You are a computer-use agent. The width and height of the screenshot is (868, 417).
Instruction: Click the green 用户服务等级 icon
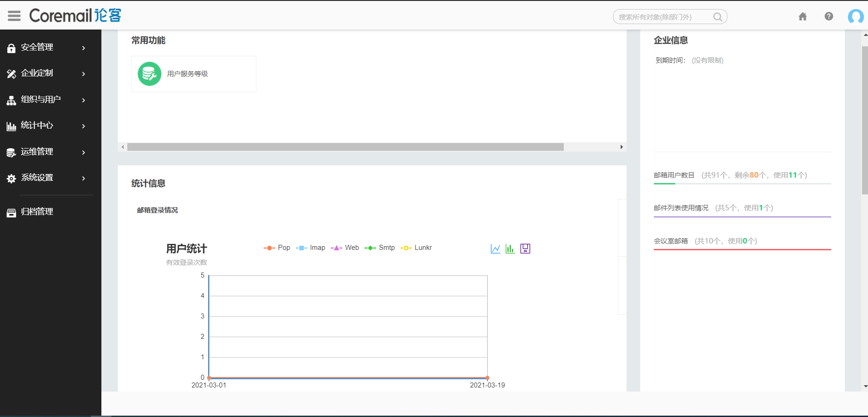point(150,74)
